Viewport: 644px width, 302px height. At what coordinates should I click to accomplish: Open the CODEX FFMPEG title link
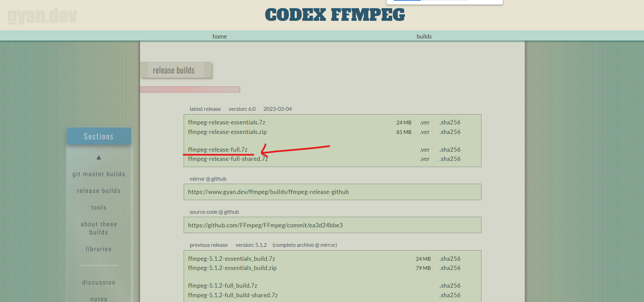pyautogui.click(x=335, y=15)
